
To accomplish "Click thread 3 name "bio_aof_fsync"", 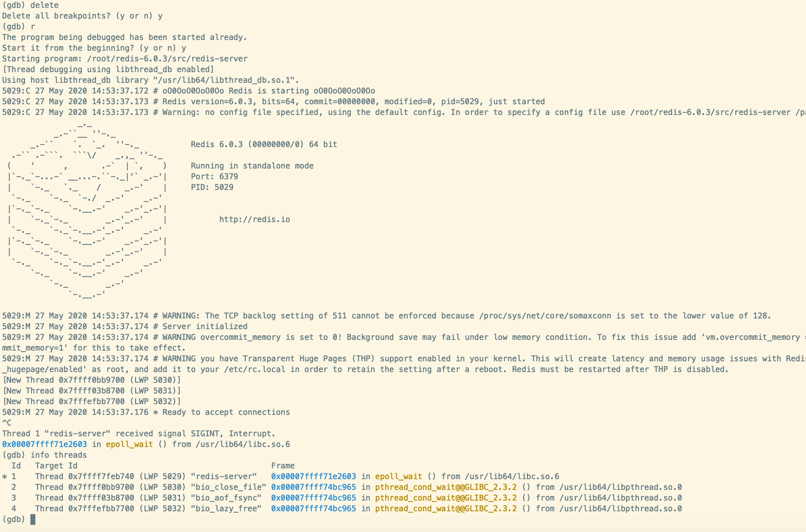I will click(x=226, y=498).
